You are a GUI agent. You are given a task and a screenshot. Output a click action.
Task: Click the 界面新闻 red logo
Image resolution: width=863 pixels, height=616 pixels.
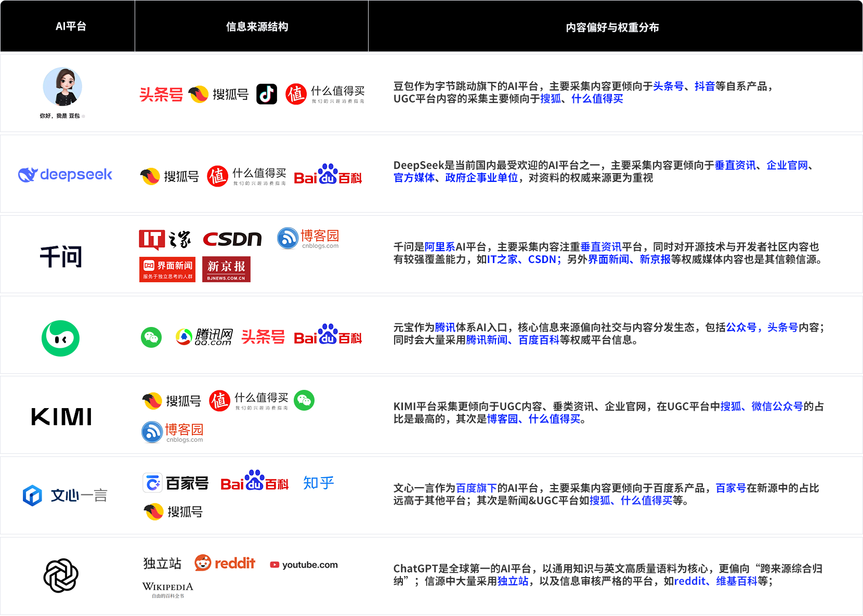tap(167, 269)
